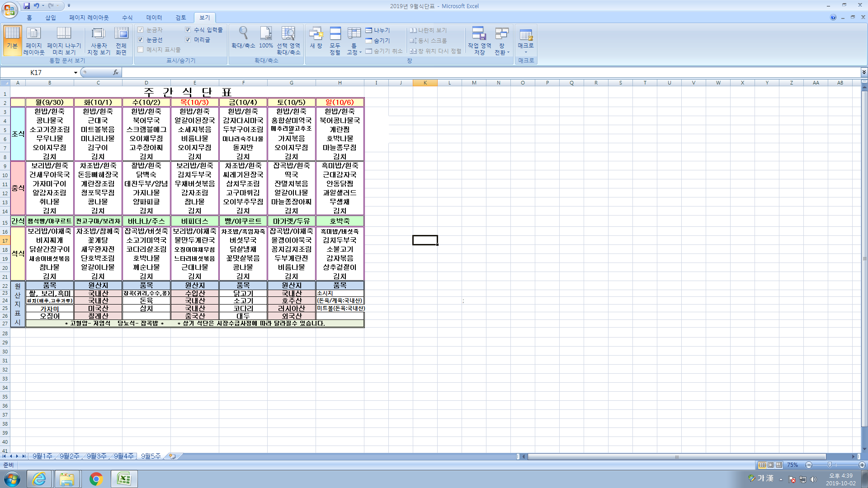Viewport: 868px width, 488px height.
Task: Toggle the Headings checkbox
Action: [188, 40]
